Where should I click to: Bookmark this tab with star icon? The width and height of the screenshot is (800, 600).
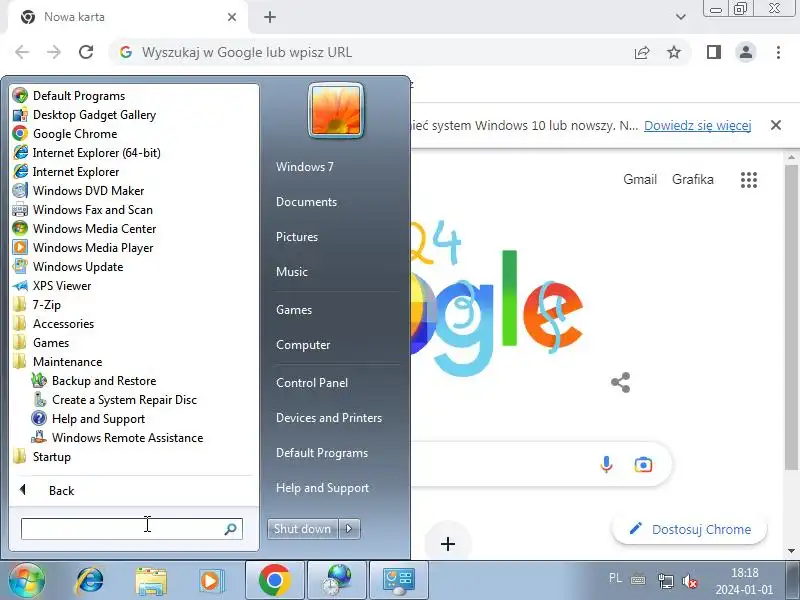[674, 52]
